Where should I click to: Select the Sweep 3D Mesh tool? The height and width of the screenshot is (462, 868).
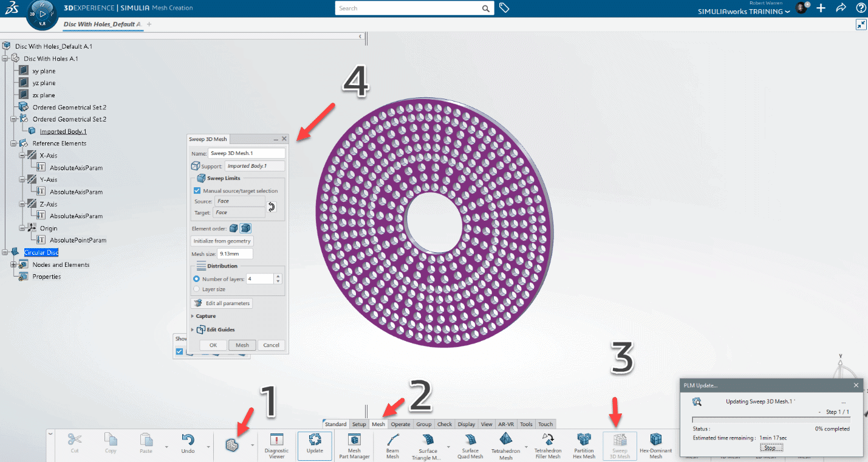(620, 446)
